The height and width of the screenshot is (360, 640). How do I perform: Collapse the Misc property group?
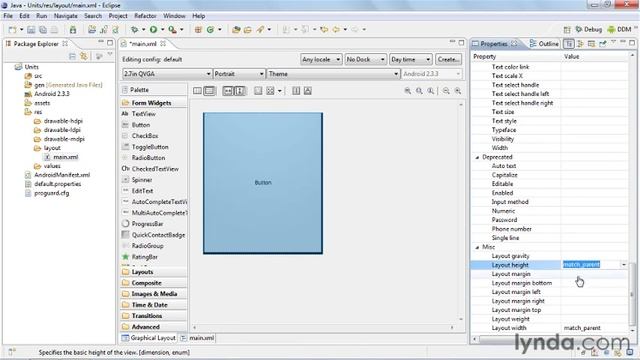(477, 247)
